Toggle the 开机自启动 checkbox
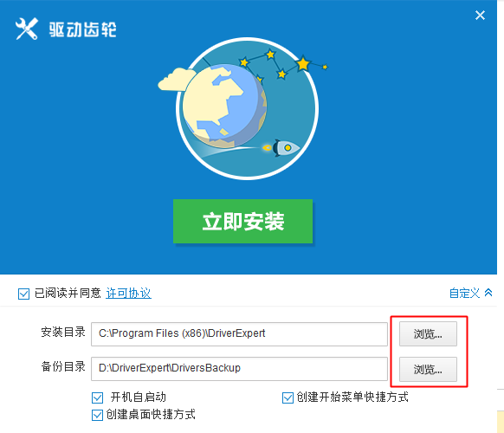 point(97,397)
